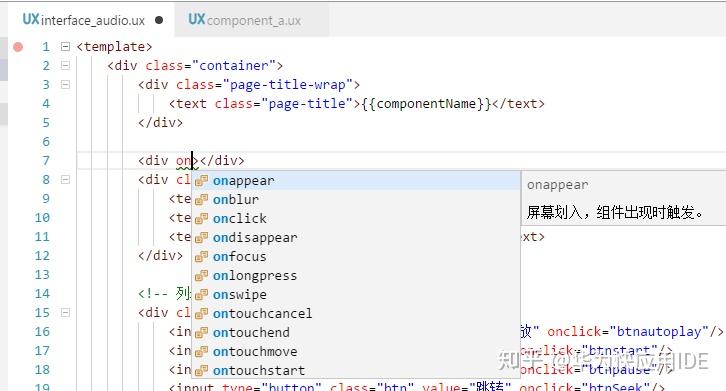Image resolution: width=726 pixels, height=391 pixels.
Task: Click the UX file icon on component_a tab
Action: [196, 19]
